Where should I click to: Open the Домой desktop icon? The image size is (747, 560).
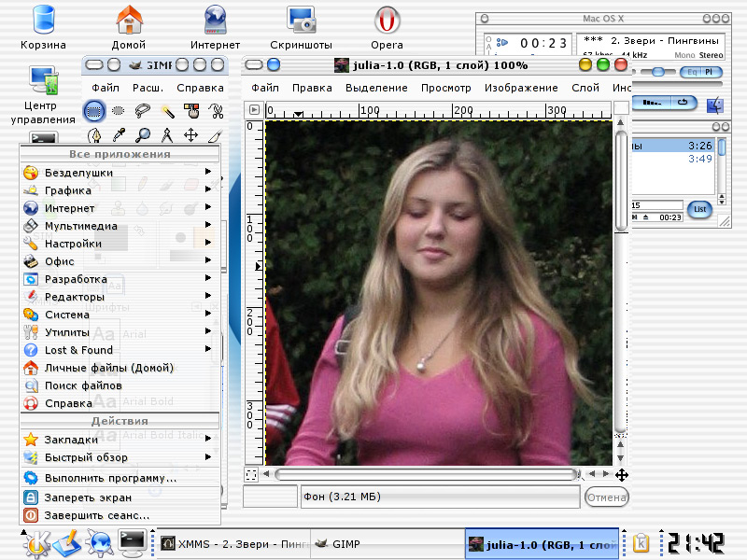pyautogui.click(x=129, y=28)
